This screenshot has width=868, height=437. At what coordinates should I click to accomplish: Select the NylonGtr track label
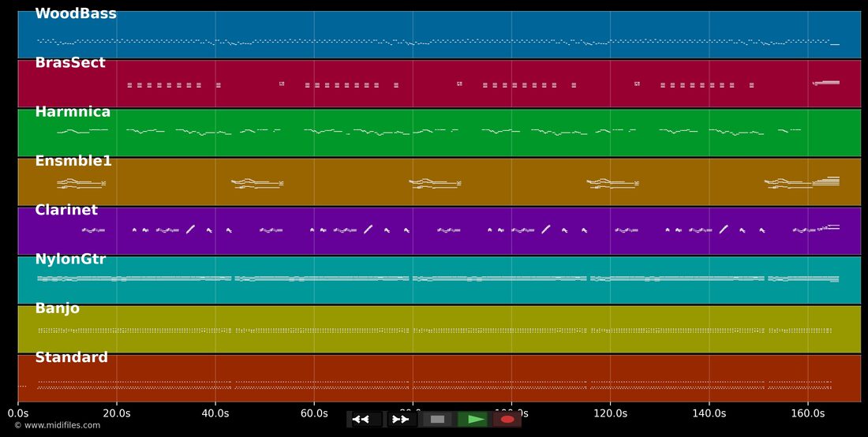point(70,259)
